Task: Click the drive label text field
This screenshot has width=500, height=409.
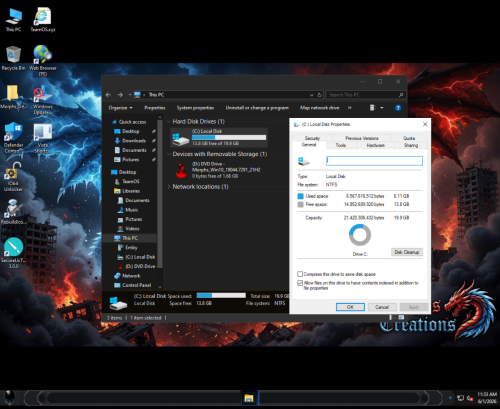Action: (x=374, y=161)
